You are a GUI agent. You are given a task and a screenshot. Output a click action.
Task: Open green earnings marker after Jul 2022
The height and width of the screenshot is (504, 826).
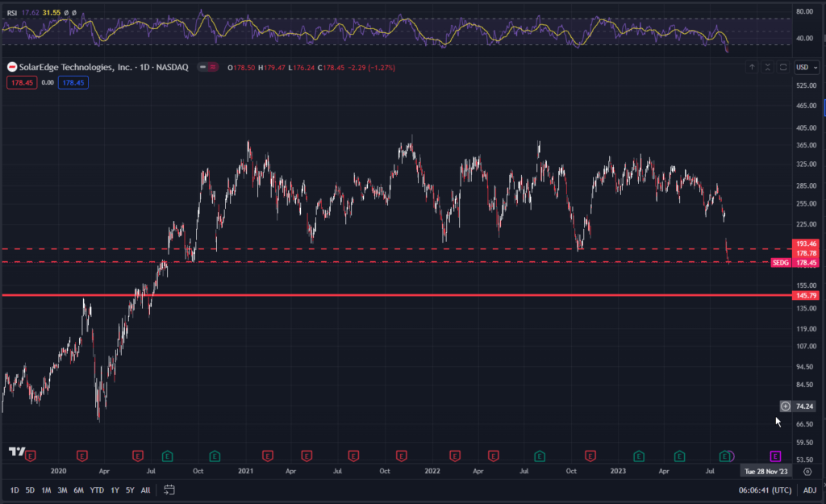[x=540, y=456]
